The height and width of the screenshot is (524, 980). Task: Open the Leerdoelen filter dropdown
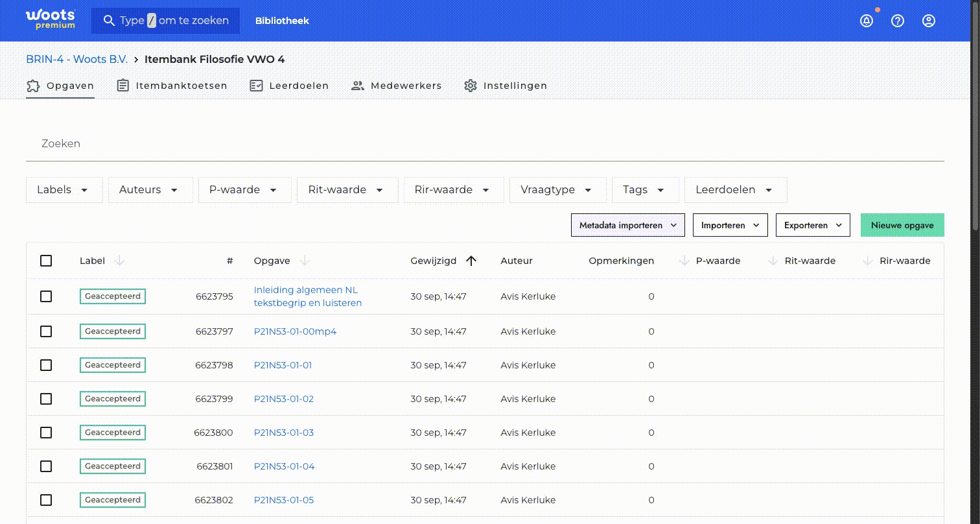[x=736, y=190]
